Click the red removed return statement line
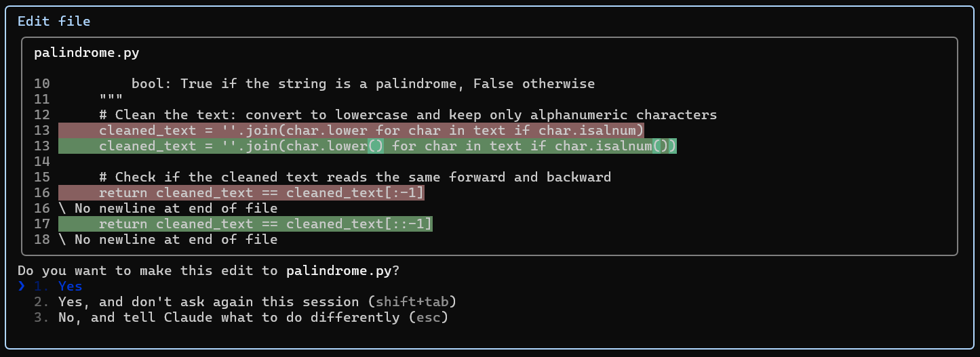 261,193
